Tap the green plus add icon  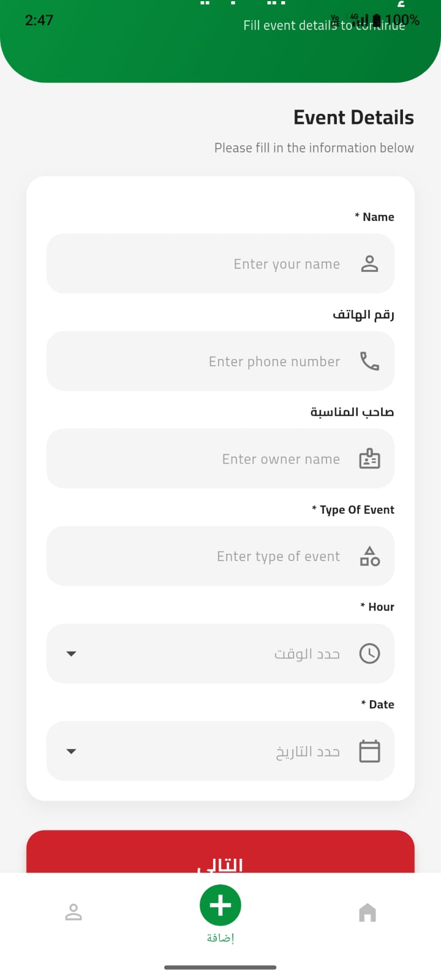221,905
